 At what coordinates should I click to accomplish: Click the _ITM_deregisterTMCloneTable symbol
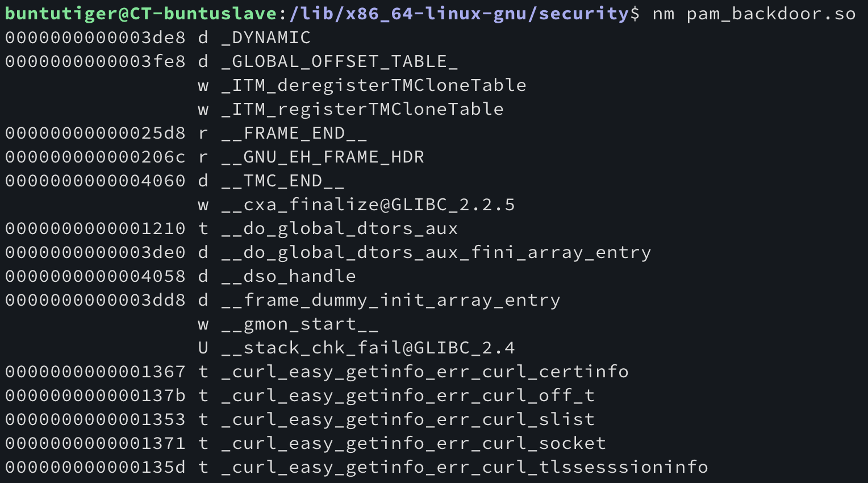pyautogui.click(x=373, y=85)
